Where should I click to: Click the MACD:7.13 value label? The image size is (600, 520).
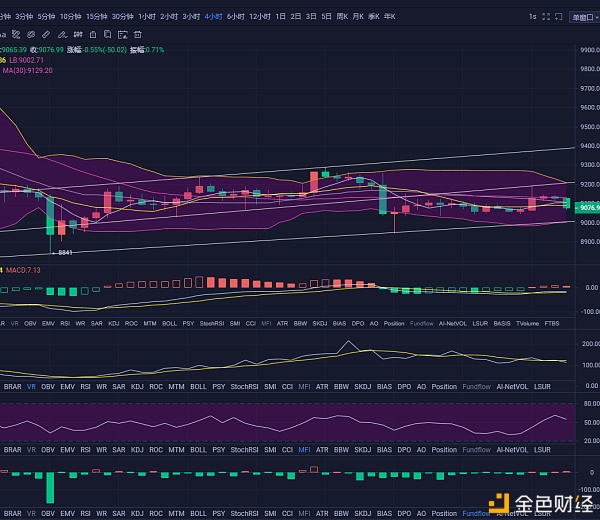click(x=23, y=270)
